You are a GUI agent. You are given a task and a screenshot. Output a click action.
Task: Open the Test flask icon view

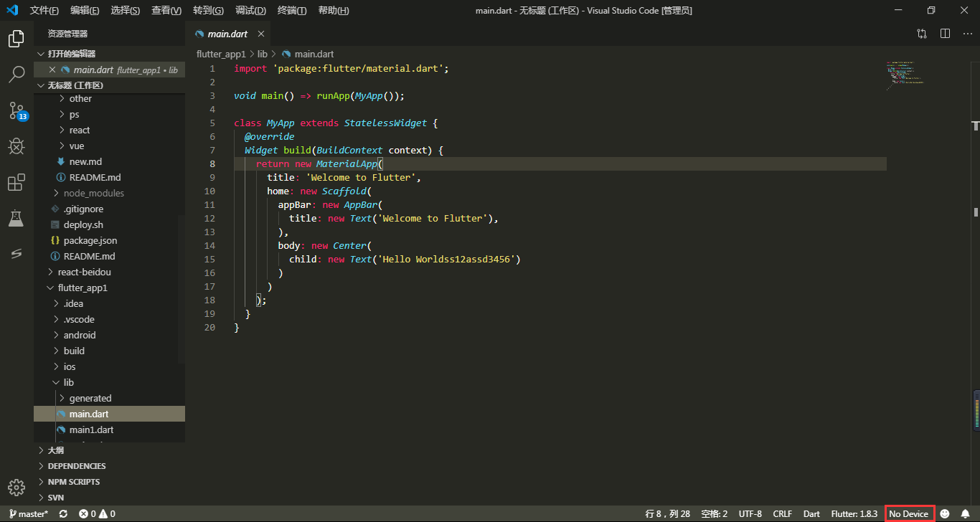(16, 219)
